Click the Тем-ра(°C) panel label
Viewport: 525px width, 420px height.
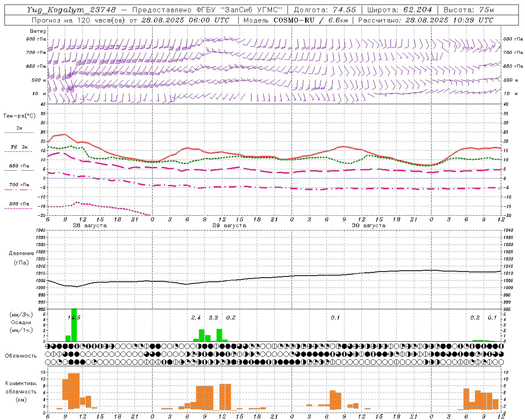tap(19, 116)
